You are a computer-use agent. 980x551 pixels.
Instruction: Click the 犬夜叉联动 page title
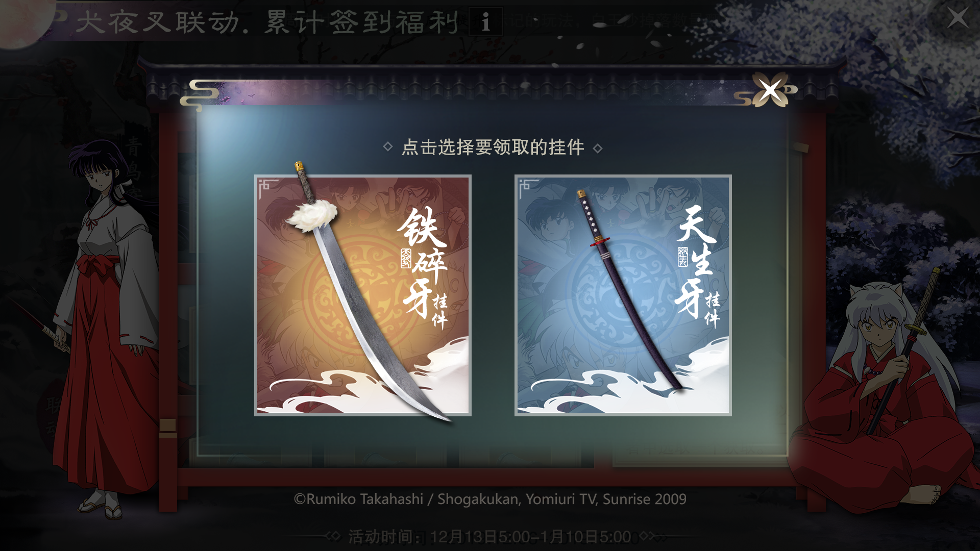click(x=158, y=22)
